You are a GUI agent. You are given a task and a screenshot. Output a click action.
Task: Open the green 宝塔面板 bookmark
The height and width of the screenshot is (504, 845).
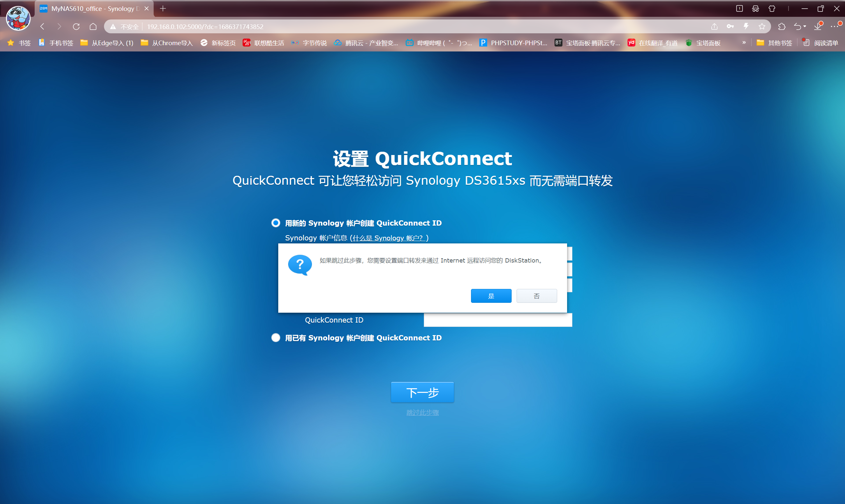pos(703,43)
